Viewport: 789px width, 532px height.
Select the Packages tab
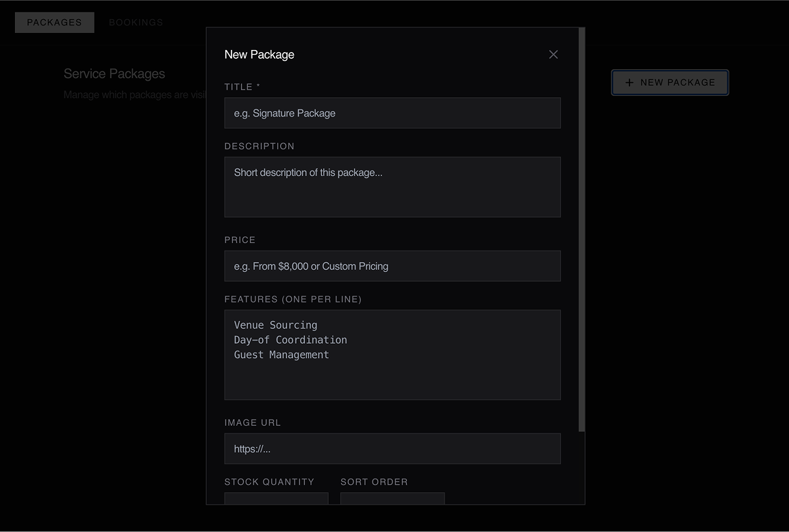(x=54, y=23)
